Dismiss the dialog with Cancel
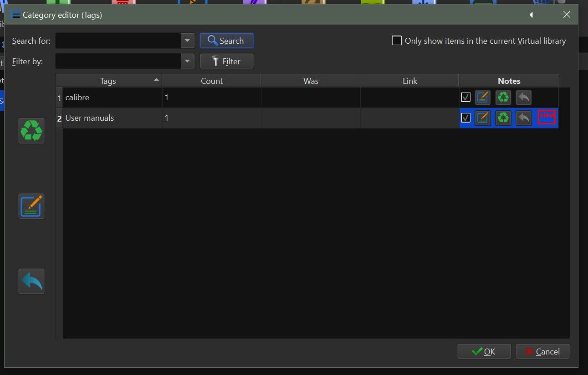 point(543,351)
